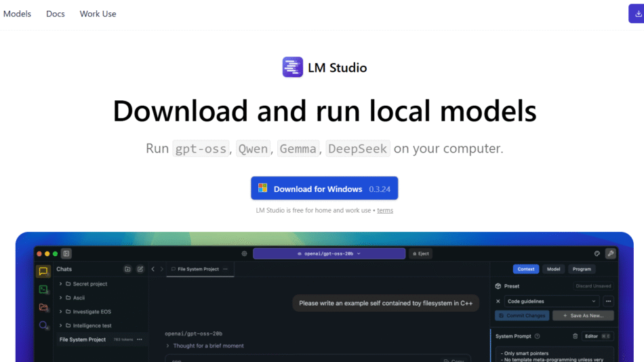This screenshot has height=362, width=644.
Task: Open the openai/gpt-oss-20b model selector
Action: (x=328, y=254)
